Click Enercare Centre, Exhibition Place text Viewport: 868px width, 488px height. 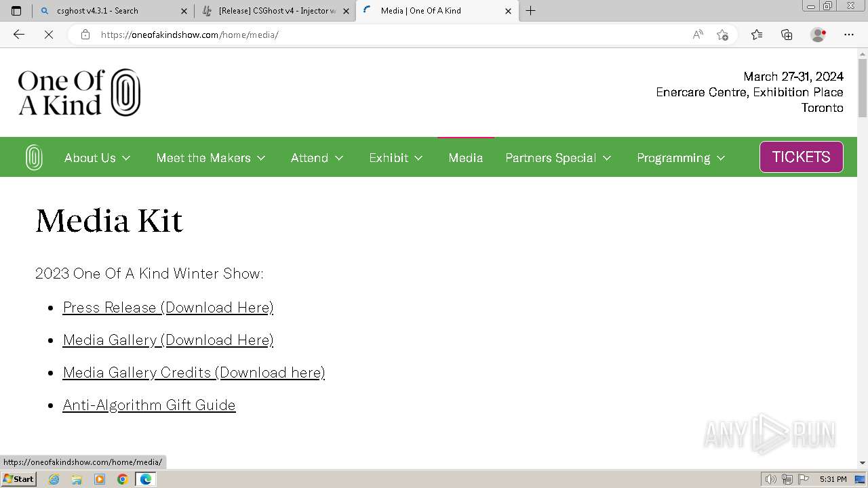coord(750,92)
